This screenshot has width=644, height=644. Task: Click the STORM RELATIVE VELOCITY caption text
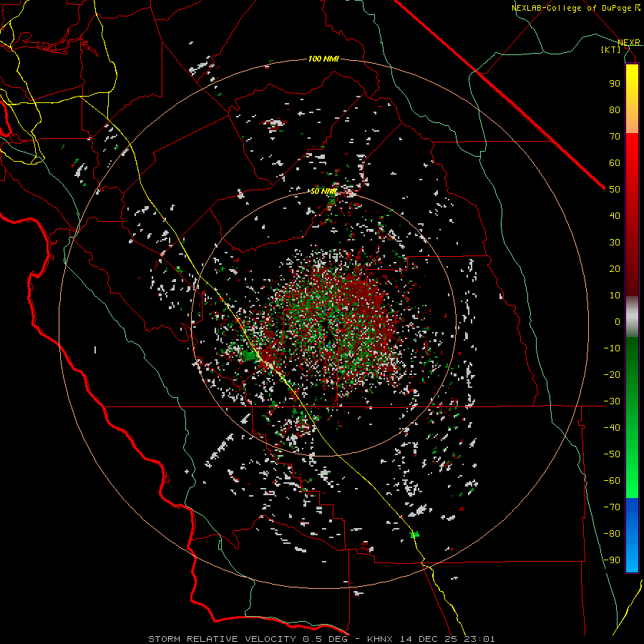point(222,639)
